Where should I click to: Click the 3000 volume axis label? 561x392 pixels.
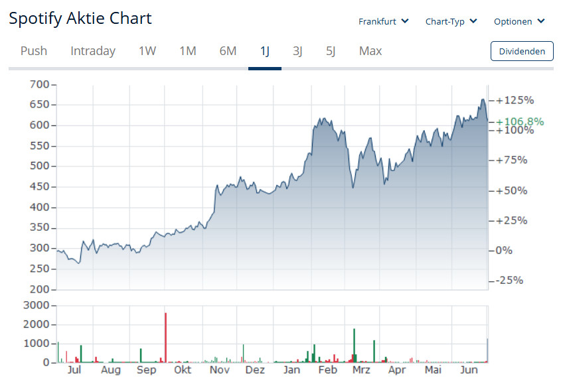pos(36,305)
